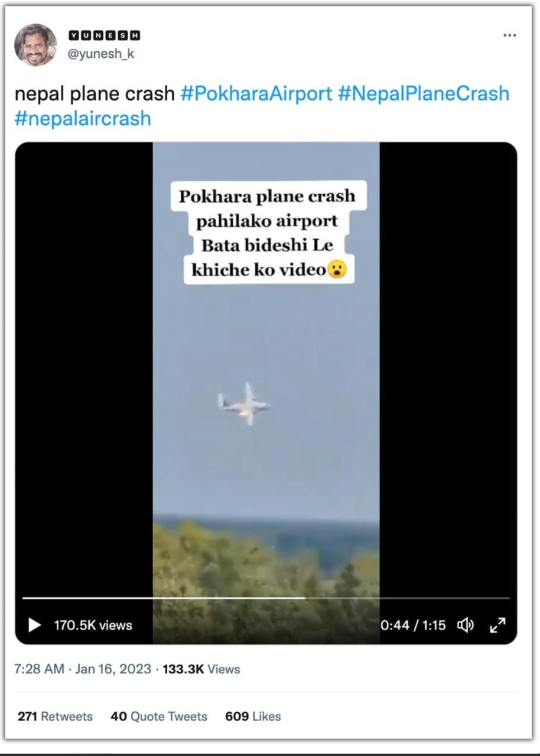Viewport: 540px width, 756px height.
Task: Open the 7:28 AM · Jan 16, 2023 timestamp
Action: click(82, 669)
